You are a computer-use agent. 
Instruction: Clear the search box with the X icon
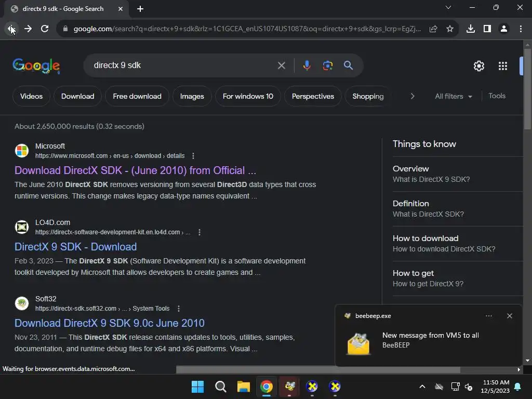(x=281, y=65)
